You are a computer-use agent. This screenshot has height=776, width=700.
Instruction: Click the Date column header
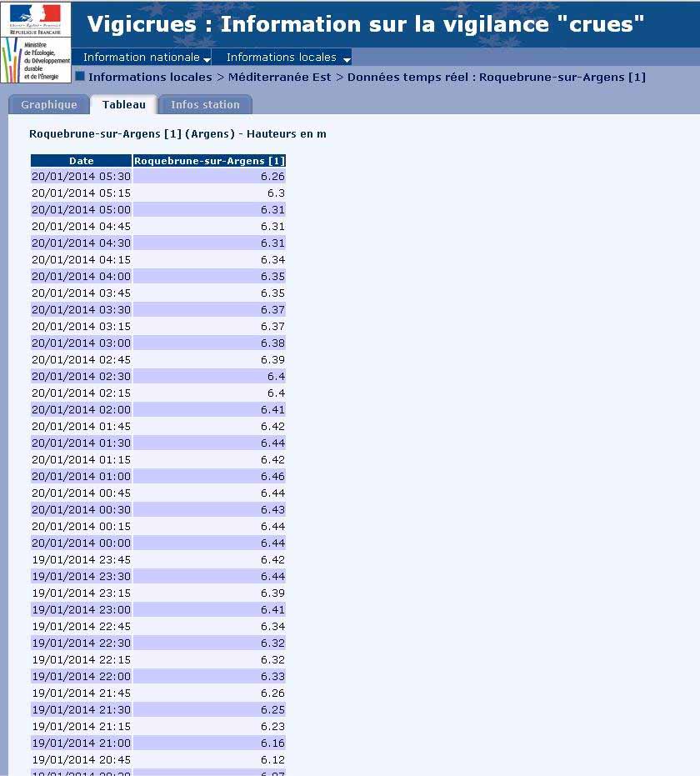[x=81, y=160]
